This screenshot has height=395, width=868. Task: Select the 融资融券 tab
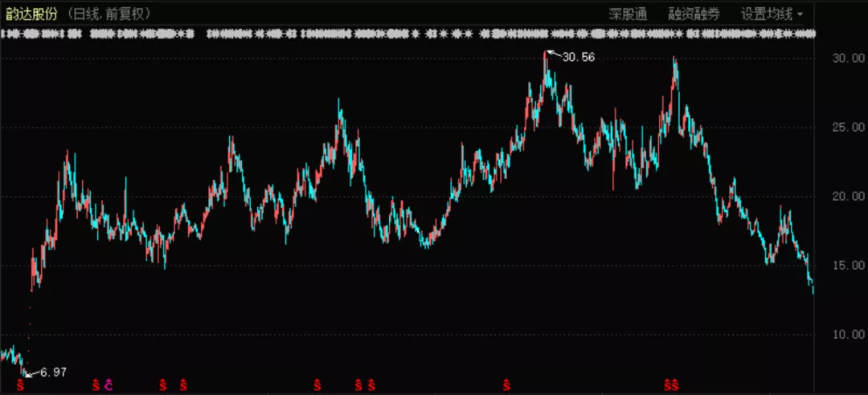click(694, 14)
